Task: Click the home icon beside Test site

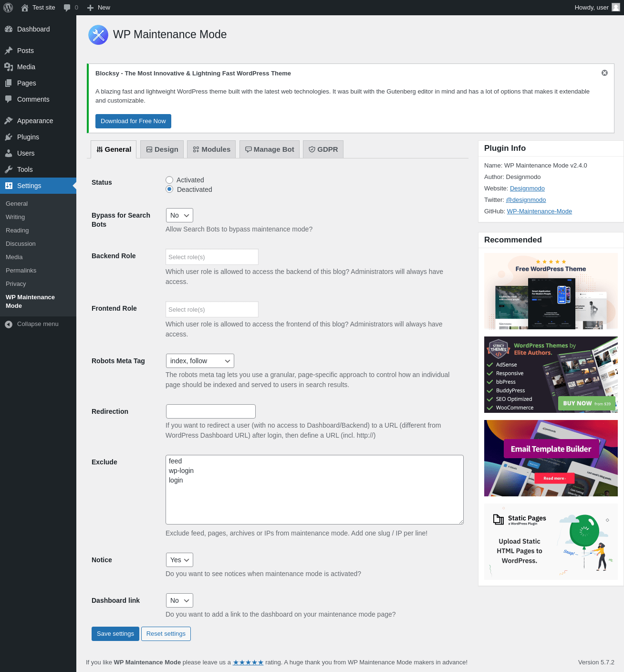Action: tap(25, 8)
